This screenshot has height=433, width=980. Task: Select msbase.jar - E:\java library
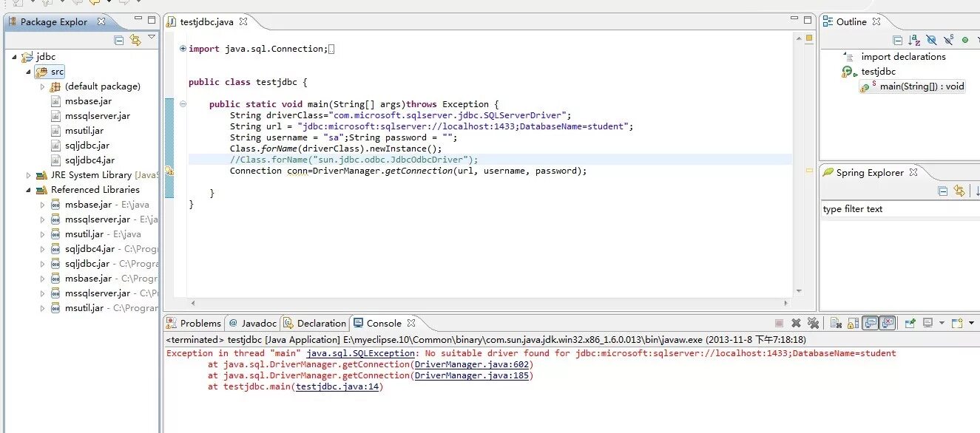click(100, 205)
